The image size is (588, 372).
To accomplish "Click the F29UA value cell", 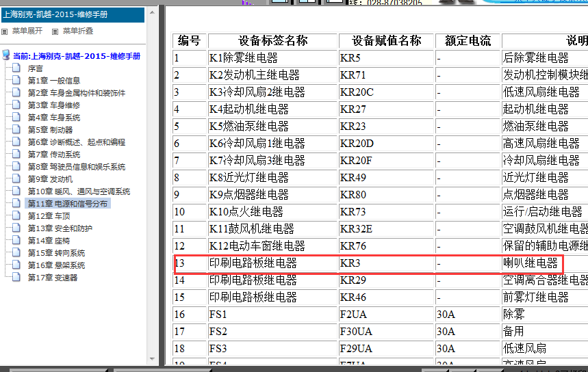I will tap(386, 349).
